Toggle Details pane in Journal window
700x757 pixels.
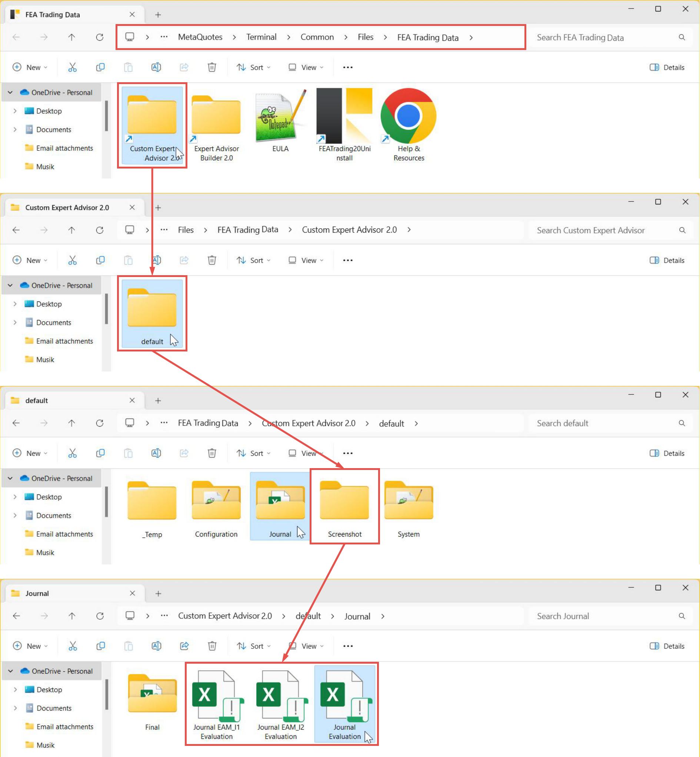pyautogui.click(x=667, y=646)
